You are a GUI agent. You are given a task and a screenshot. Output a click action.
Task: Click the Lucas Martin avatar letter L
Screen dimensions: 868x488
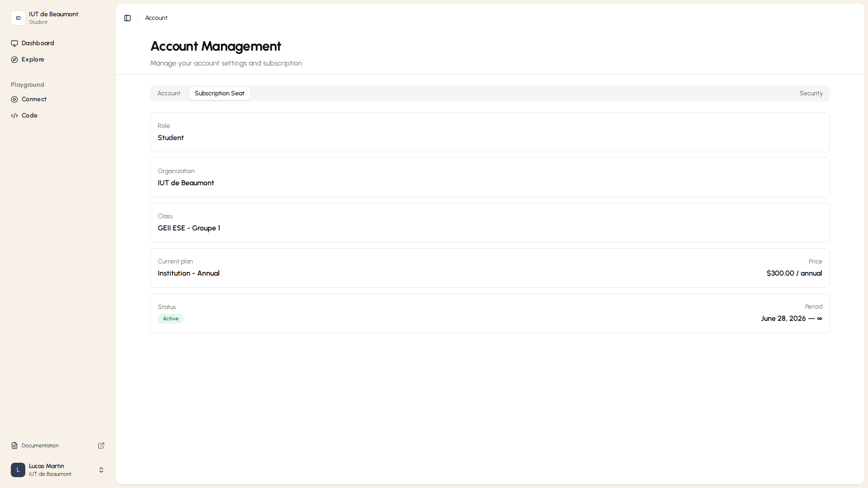tap(18, 470)
